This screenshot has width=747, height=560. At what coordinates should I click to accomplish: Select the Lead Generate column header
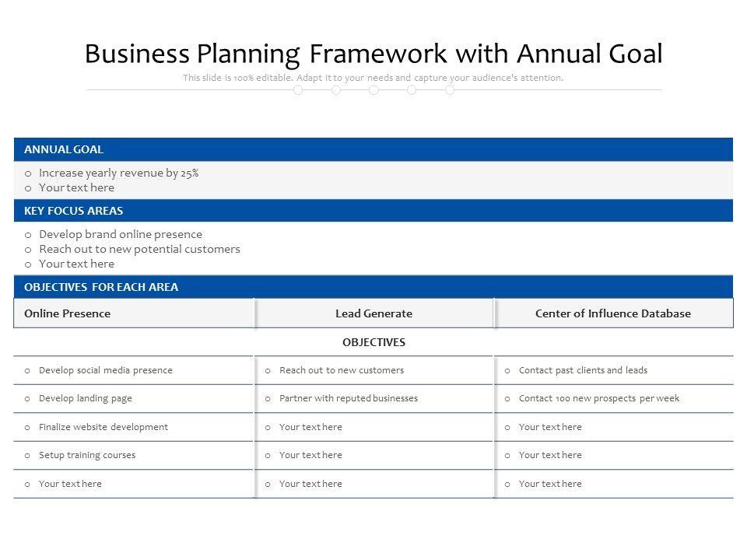[373, 313]
